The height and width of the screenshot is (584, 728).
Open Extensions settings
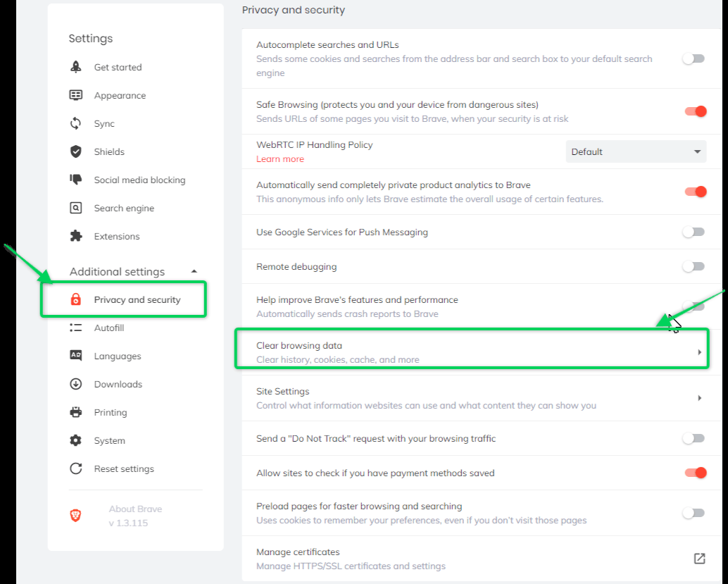pyautogui.click(x=117, y=236)
